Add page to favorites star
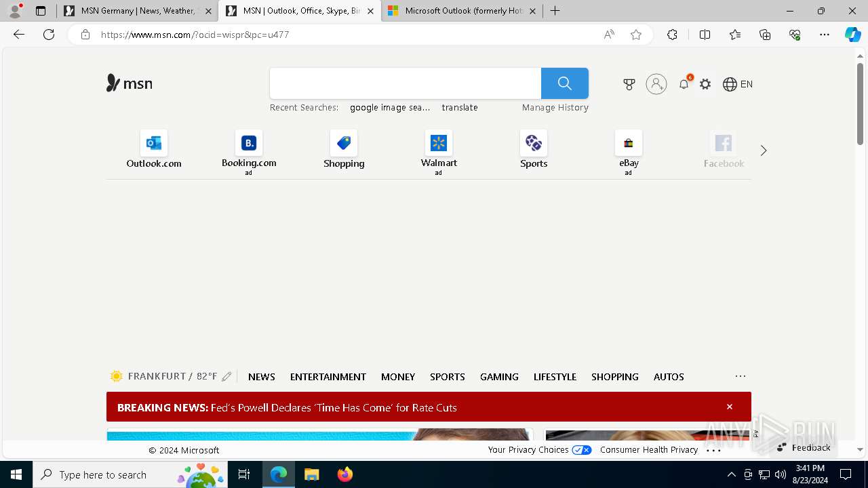This screenshot has height=488, width=868. coord(636,35)
